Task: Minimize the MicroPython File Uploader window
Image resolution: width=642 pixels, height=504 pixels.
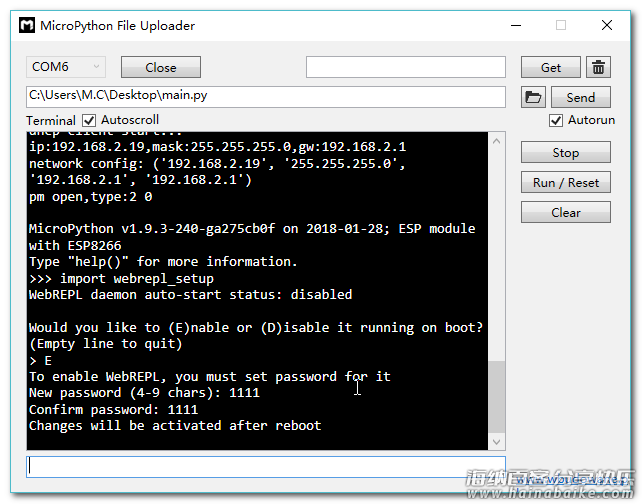Action: pos(516,25)
